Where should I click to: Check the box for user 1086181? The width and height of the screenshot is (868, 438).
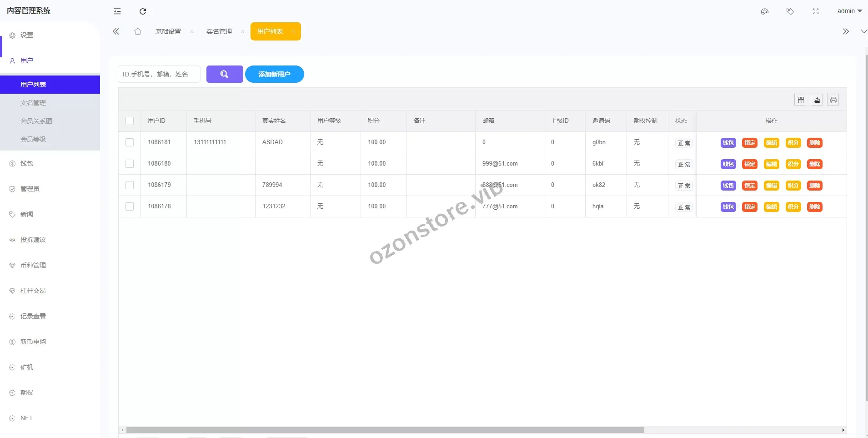tap(130, 142)
